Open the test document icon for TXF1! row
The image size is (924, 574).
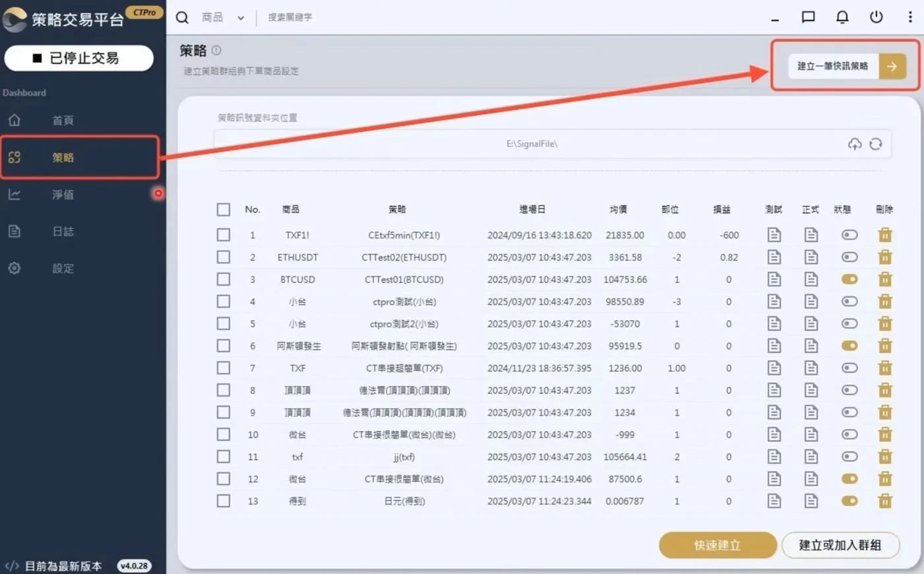(x=774, y=235)
